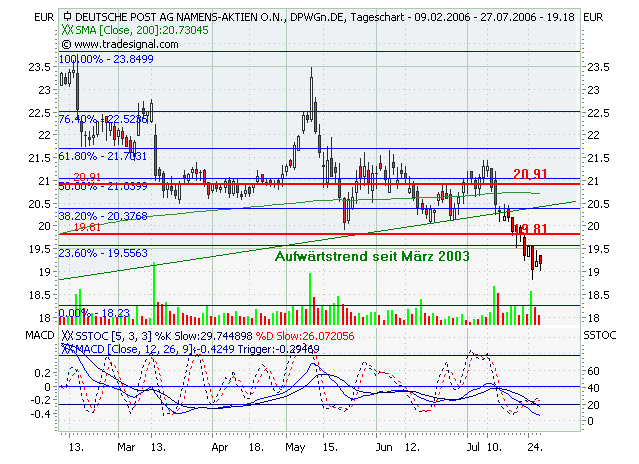639x464 pixels.
Task: Select the red 20.91 resistance label on right
Action: tap(529, 173)
